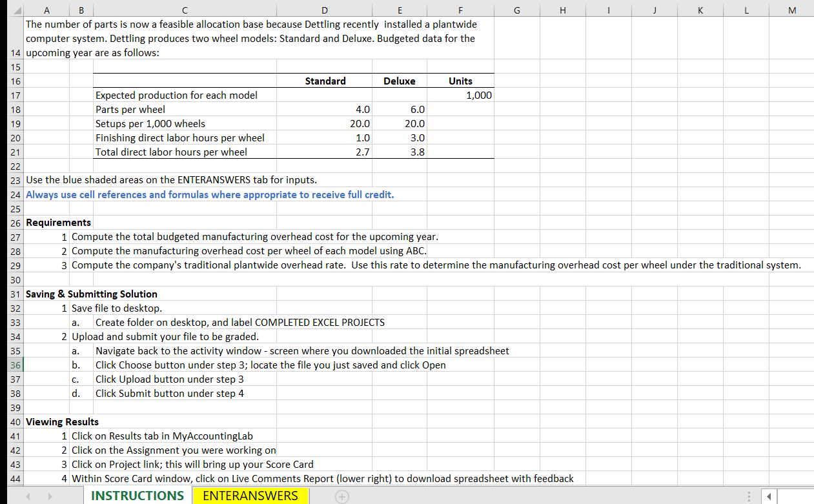Select column D header

324,10
